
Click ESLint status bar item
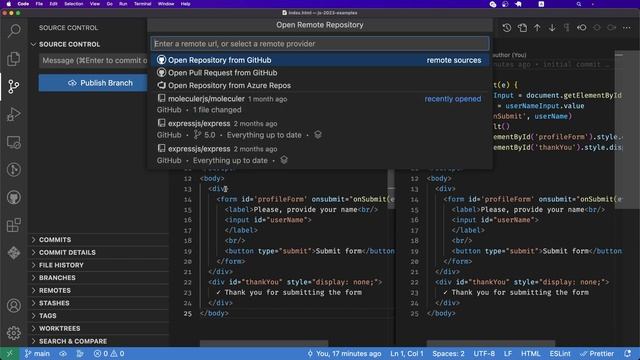[x=560, y=353]
